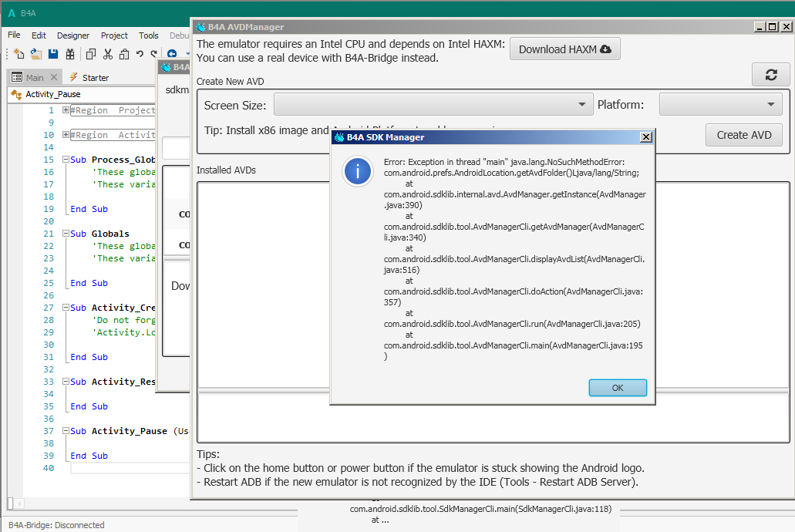Open the Screen Size dropdown
The height and width of the screenshot is (532, 795).
click(x=433, y=105)
